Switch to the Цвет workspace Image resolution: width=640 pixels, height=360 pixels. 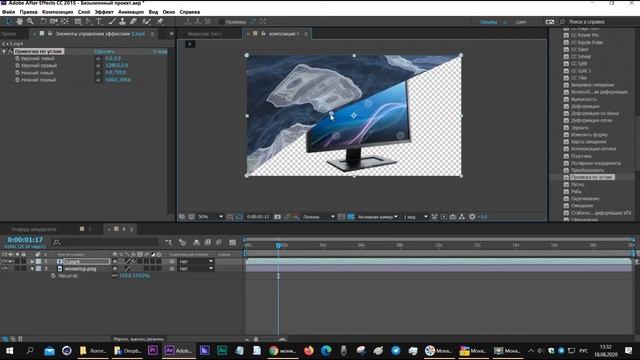coord(521,22)
